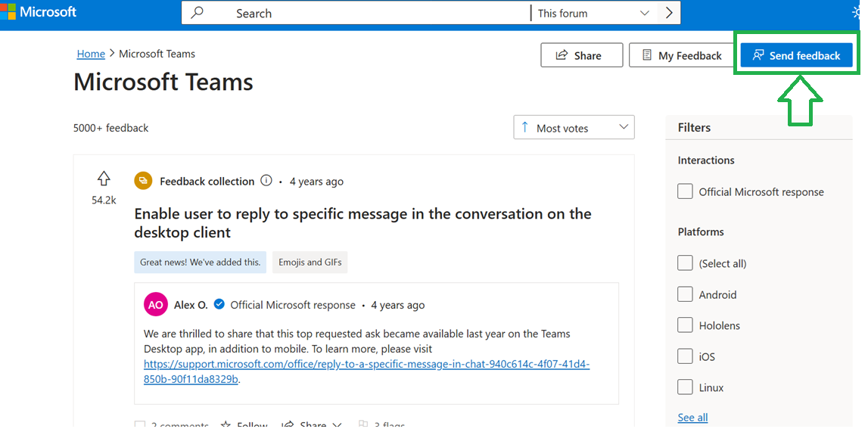Click the Microsoft logo

click(38, 11)
